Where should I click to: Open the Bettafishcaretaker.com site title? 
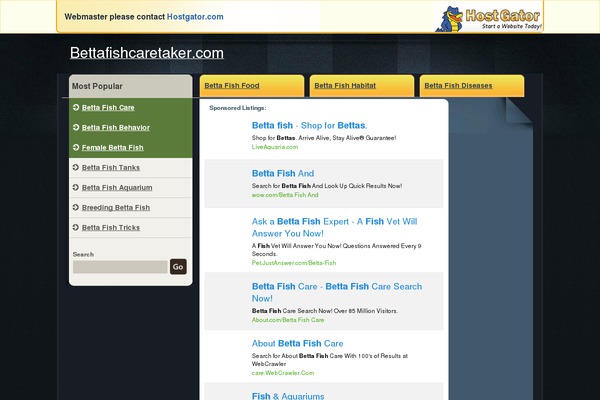(147, 53)
